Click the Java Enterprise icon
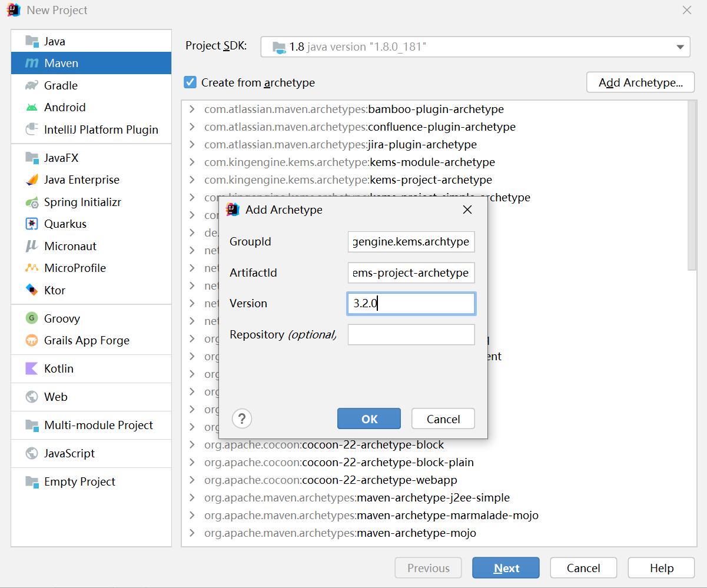This screenshot has height=588, width=707. pos(32,180)
